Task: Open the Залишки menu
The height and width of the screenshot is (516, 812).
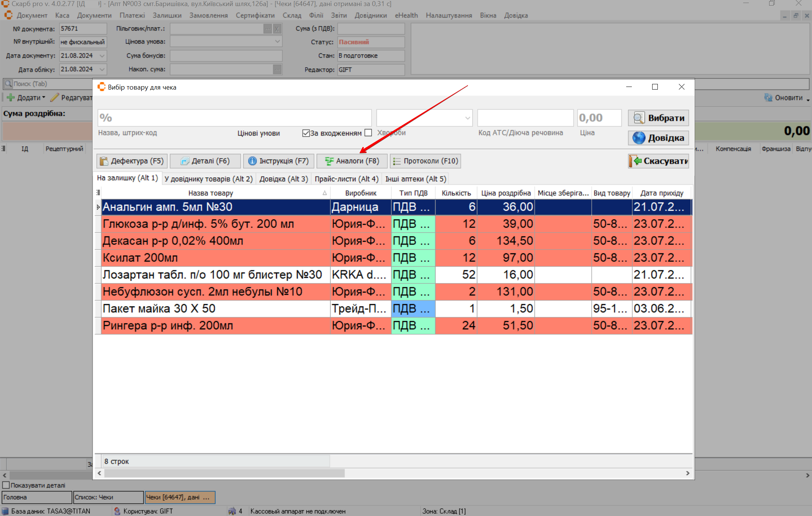Action: click(x=167, y=15)
